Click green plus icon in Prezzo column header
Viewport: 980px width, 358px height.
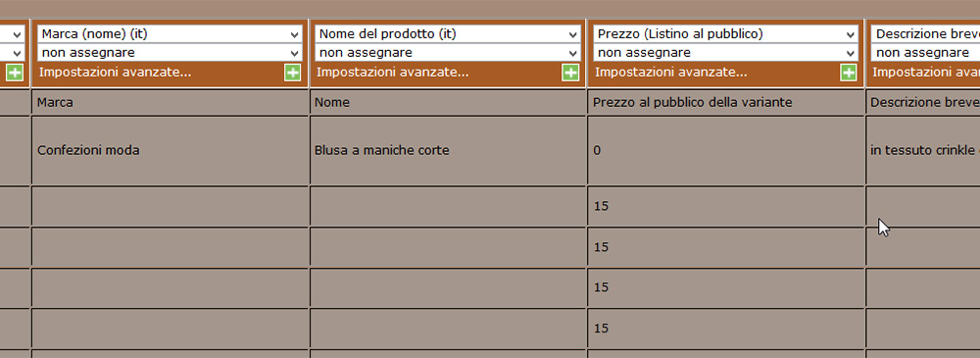pos(848,73)
